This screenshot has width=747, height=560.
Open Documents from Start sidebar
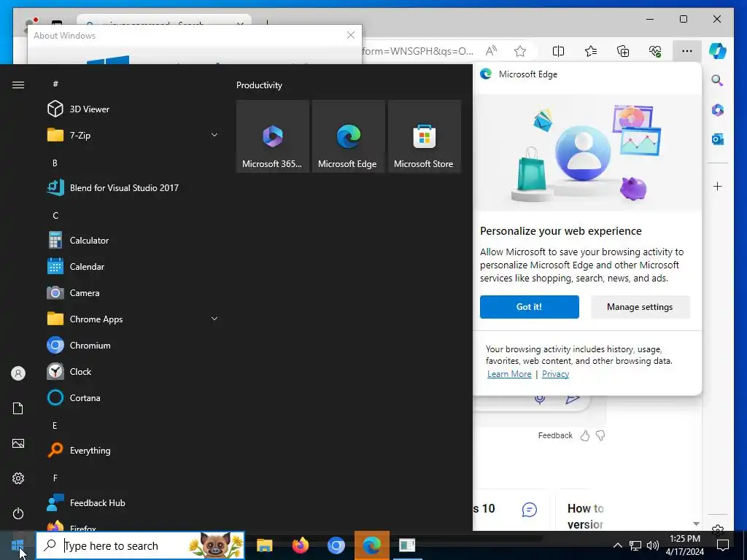click(18, 408)
